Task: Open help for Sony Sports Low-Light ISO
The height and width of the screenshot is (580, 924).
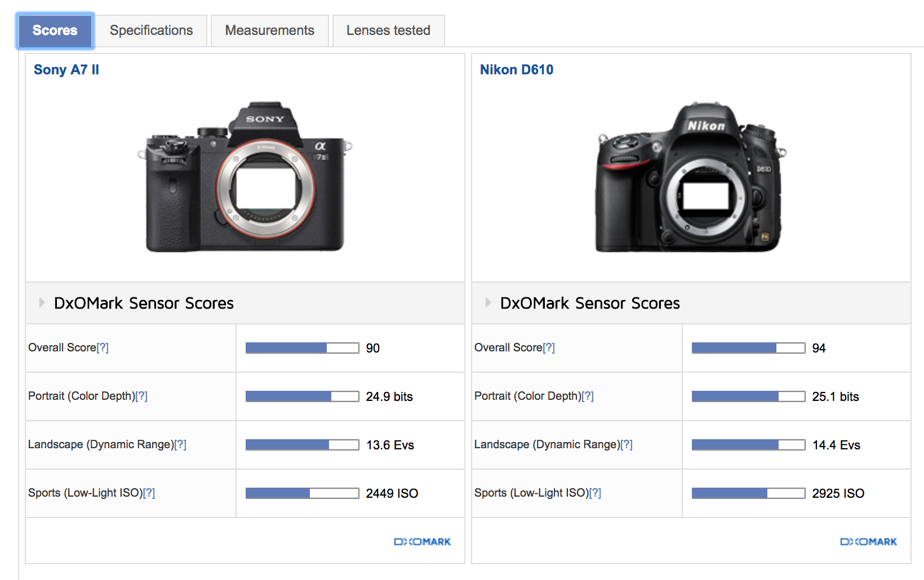Action: tap(149, 493)
